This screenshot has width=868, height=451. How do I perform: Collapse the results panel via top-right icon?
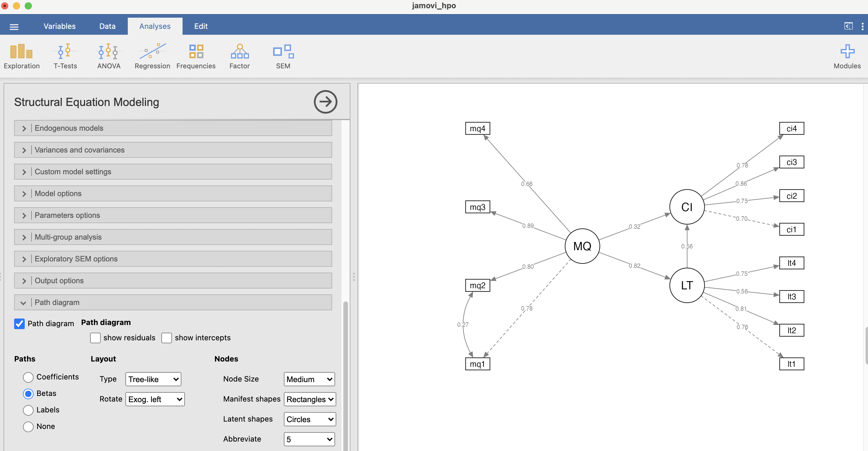pos(849,26)
